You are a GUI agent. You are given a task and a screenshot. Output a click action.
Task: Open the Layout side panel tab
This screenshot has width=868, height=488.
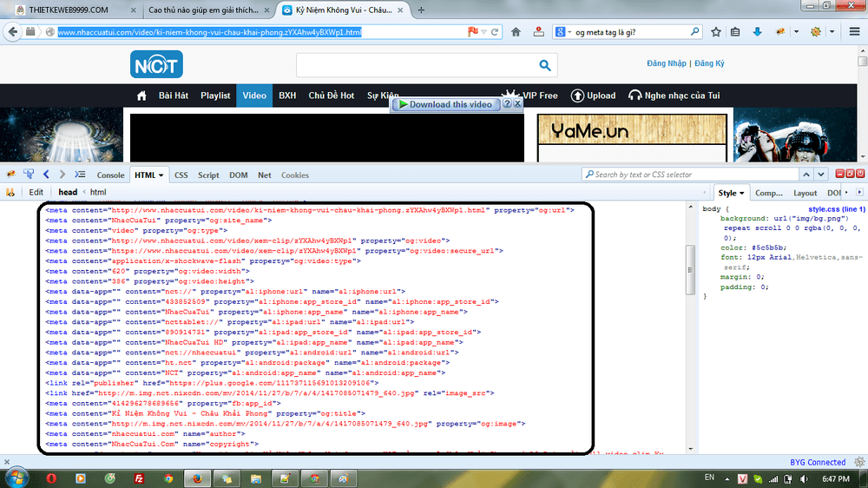[x=805, y=193]
